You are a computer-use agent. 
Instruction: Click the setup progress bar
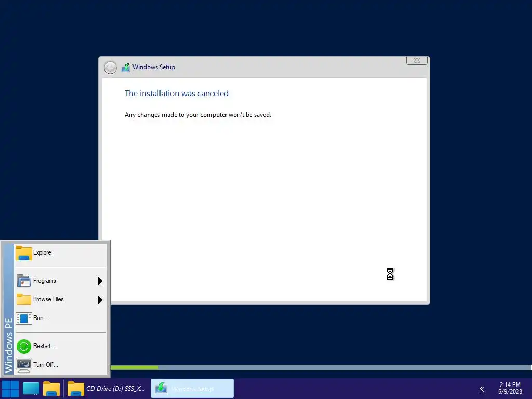pos(321,367)
